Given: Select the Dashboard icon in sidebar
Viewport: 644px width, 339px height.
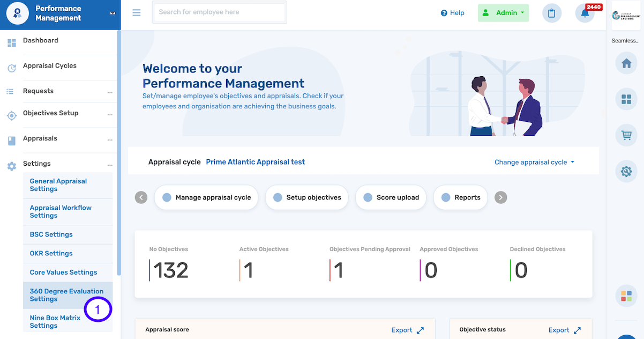Looking at the screenshot, I should coord(11,40).
